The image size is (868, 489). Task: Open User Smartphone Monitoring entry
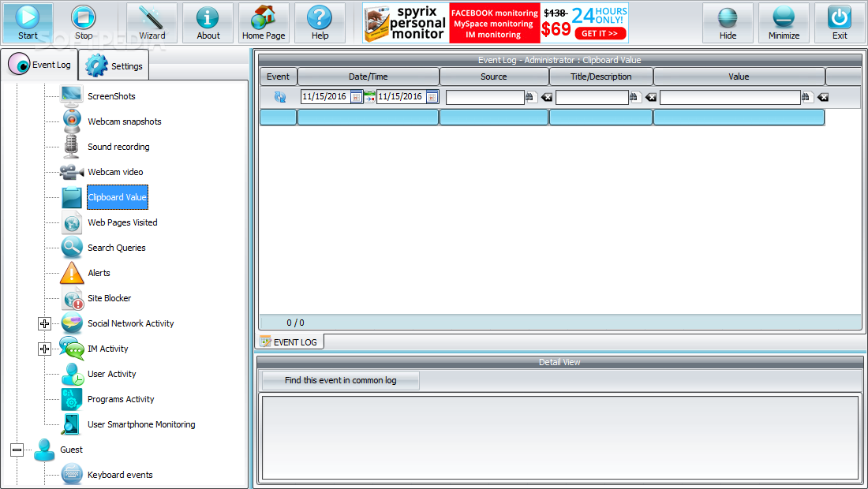click(x=141, y=424)
